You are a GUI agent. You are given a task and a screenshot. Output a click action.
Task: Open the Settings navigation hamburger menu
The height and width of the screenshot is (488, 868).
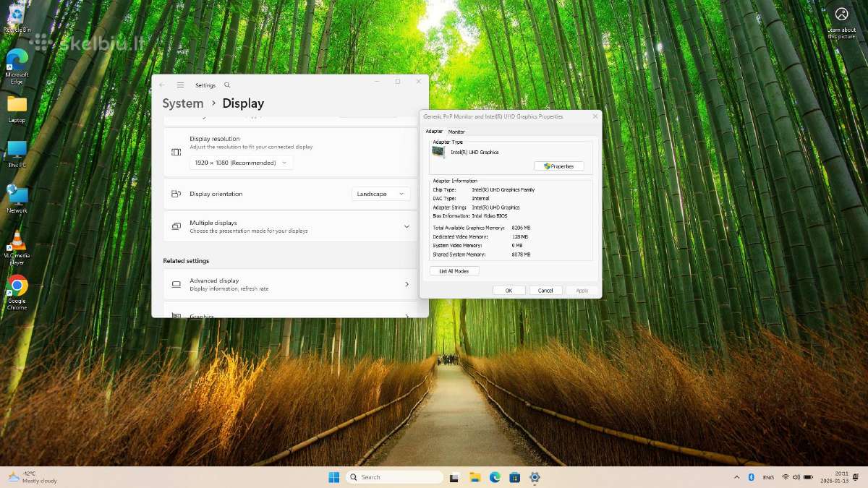[180, 85]
